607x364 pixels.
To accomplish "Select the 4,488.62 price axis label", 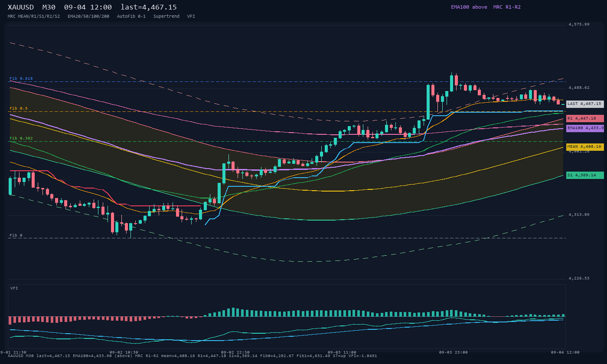I will pyautogui.click(x=579, y=88).
